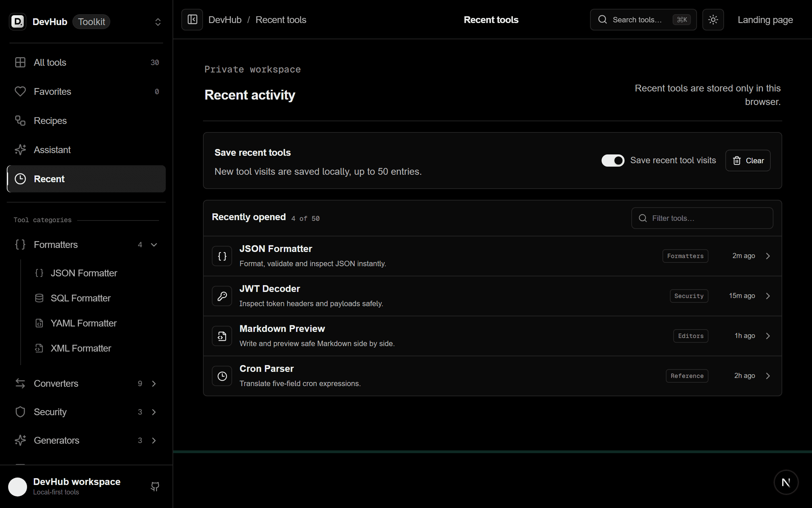812x508 pixels.
Task: Click the DevHub breadcrumb link
Action: pyautogui.click(x=225, y=20)
